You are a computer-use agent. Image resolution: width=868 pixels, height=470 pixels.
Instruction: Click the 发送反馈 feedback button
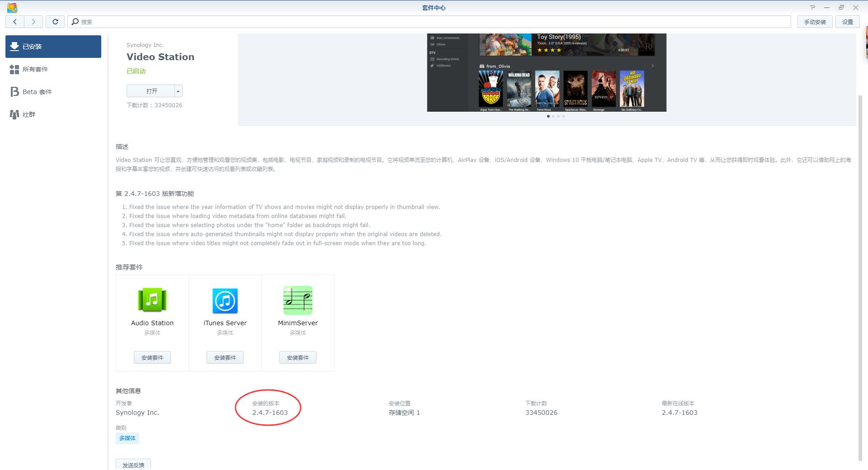133,465
